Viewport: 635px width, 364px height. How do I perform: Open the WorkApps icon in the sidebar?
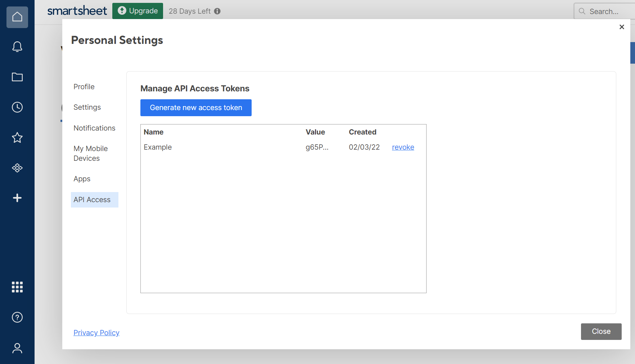click(x=17, y=168)
